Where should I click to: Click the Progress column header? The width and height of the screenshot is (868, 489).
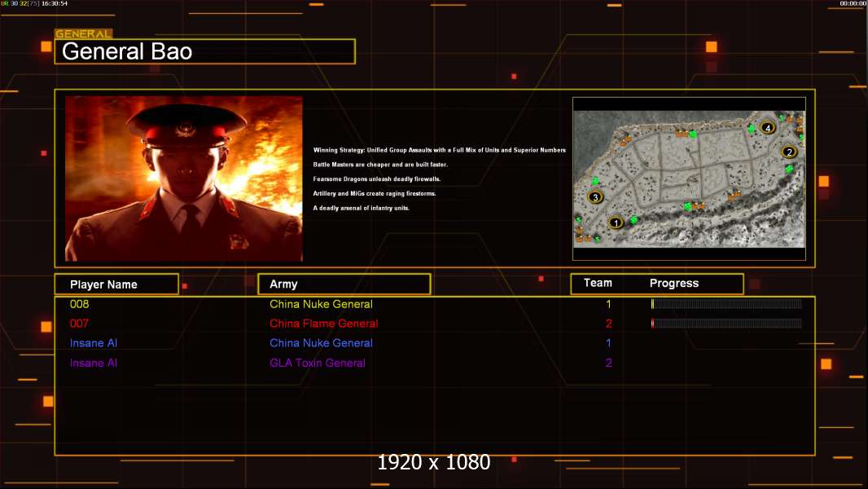tap(673, 283)
